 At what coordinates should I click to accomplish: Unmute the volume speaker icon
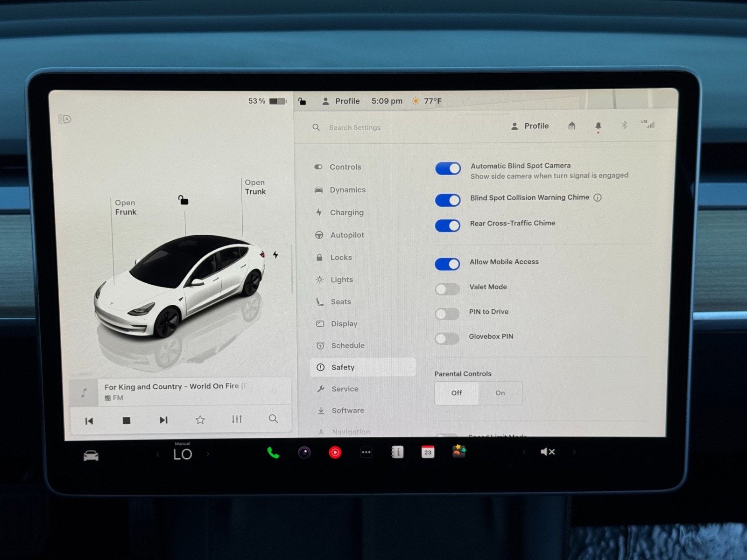(x=547, y=452)
